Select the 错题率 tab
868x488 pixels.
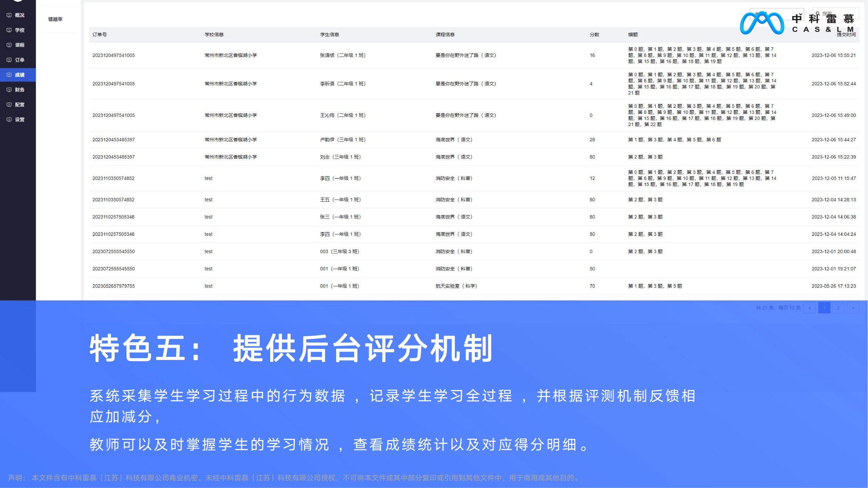click(55, 19)
